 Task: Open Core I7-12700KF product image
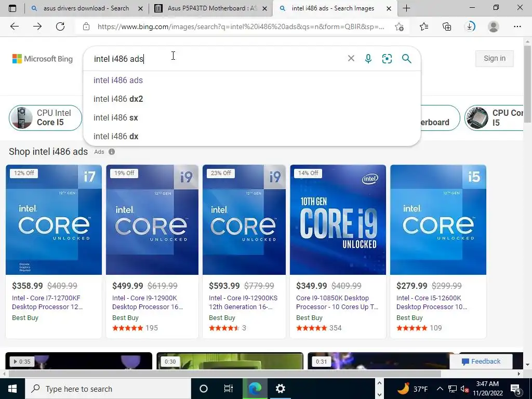[54, 220]
